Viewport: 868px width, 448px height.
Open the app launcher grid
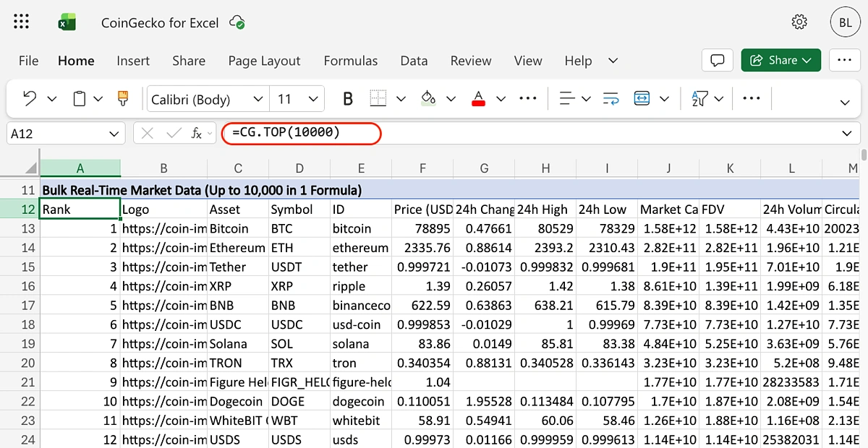pyautogui.click(x=22, y=22)
